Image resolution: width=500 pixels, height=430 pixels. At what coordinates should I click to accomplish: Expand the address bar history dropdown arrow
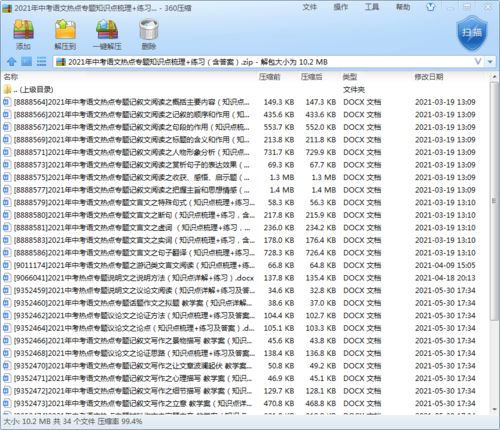[x=490, y=62]
